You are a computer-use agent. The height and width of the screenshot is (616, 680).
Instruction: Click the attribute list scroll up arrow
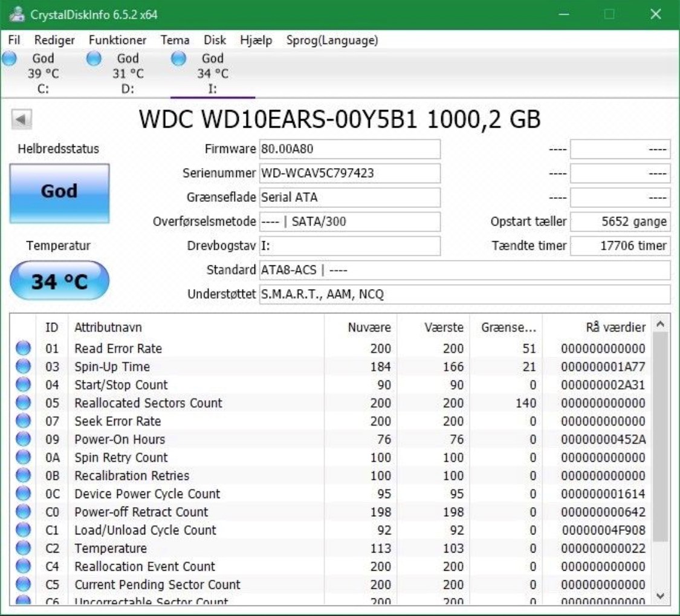660,323
